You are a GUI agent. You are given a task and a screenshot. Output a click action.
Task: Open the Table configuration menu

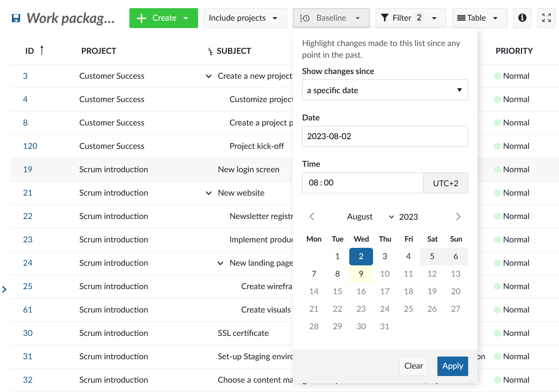tap(479, 18)
